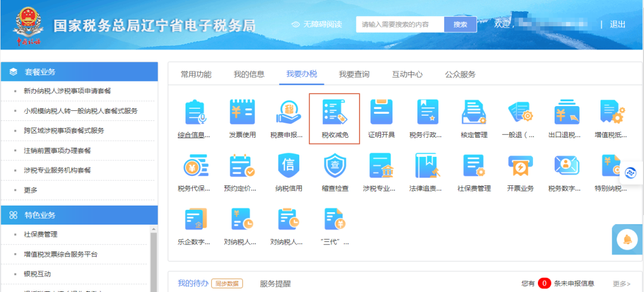Open the 出口退税 icon

click(567, 111)
